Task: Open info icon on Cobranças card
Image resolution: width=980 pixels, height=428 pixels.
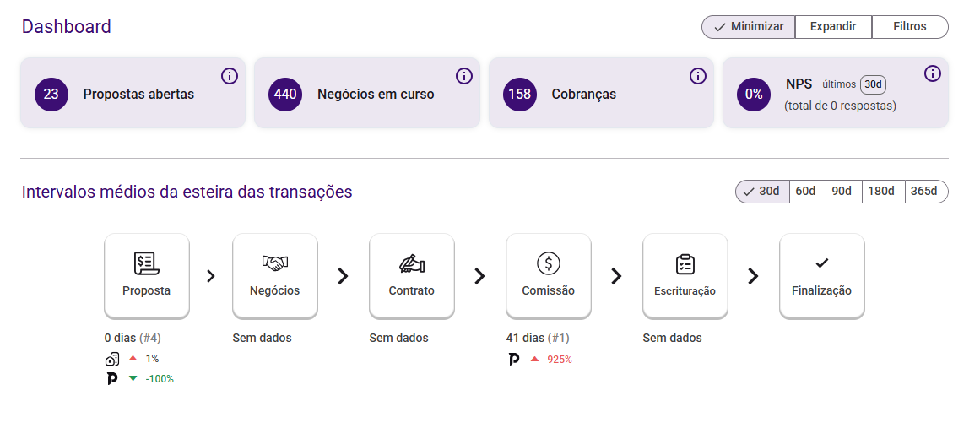Action: (x=698, y=76)
